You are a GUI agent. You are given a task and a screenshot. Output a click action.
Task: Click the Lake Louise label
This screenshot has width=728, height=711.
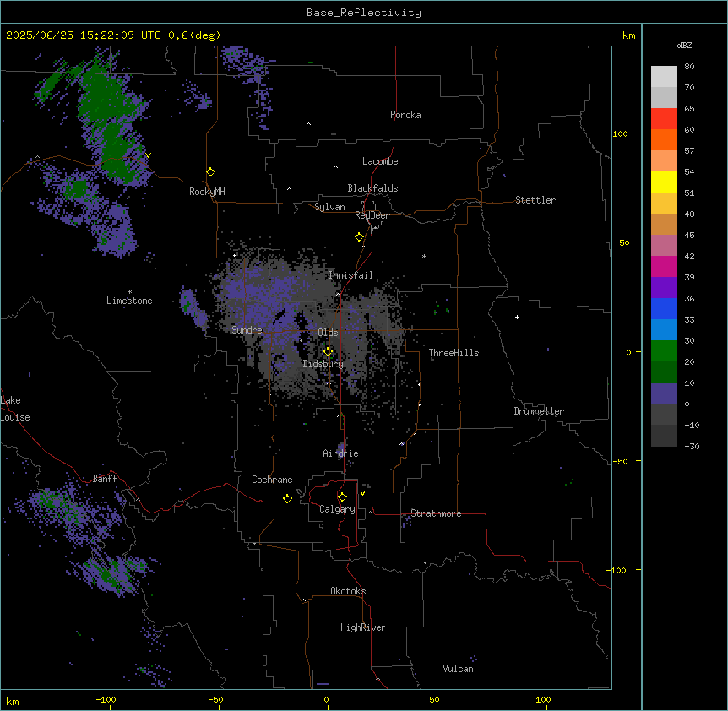15,409
